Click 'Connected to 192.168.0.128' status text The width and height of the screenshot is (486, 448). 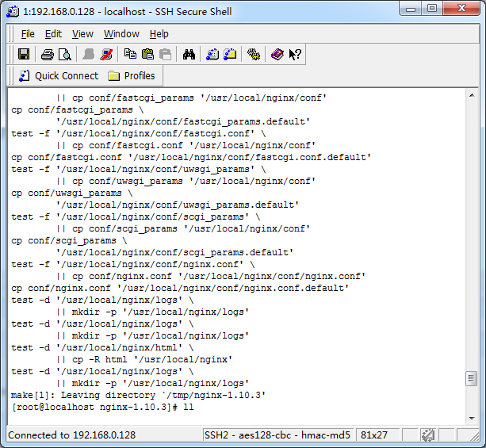click(x=72, y=435)
